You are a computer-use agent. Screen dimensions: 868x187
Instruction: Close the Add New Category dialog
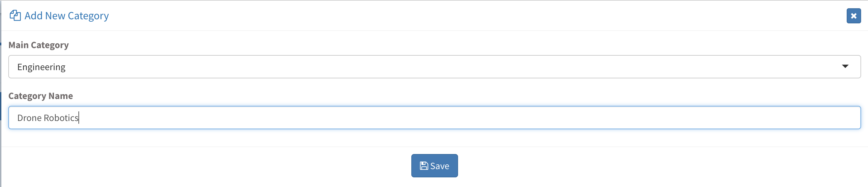854,16
